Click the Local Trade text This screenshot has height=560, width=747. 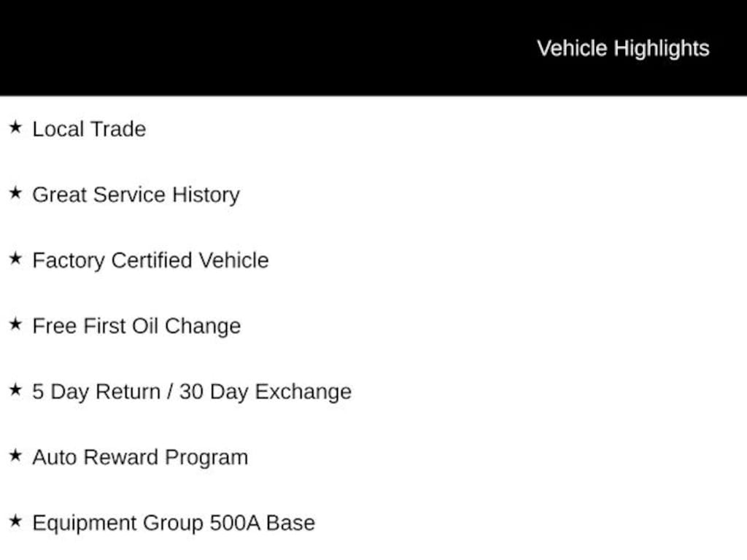(89, 129)
